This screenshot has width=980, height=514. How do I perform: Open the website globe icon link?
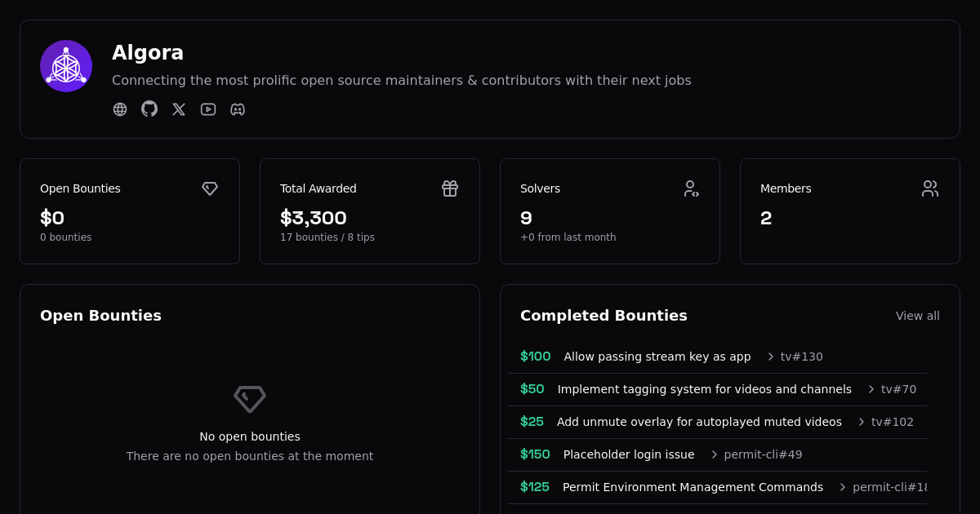click(120, 109)
